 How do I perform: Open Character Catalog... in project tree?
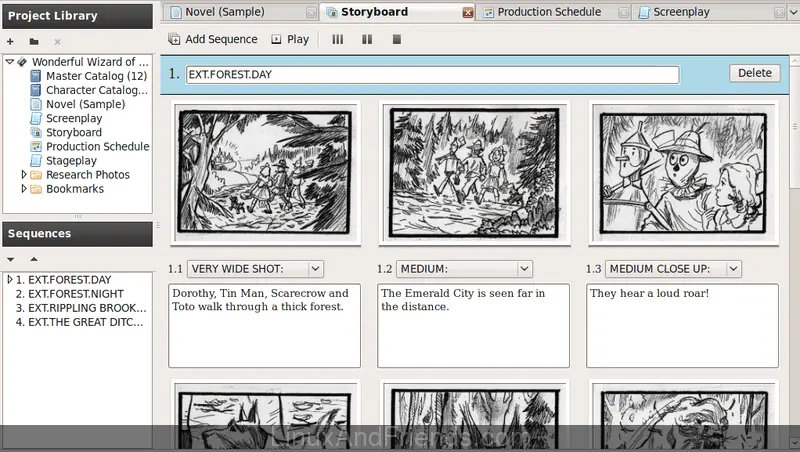[97, 90]
